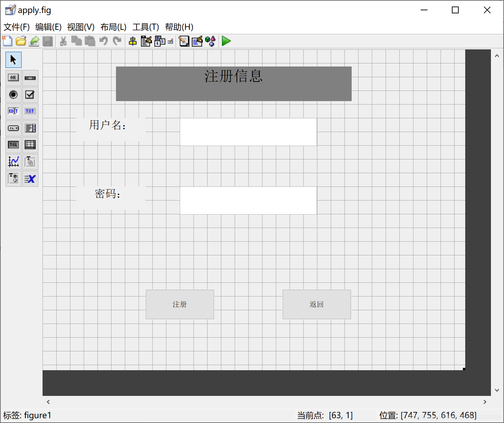The image size is (504, 423).
Task: Select the 注册信息 title text
Action: [234, 84]
